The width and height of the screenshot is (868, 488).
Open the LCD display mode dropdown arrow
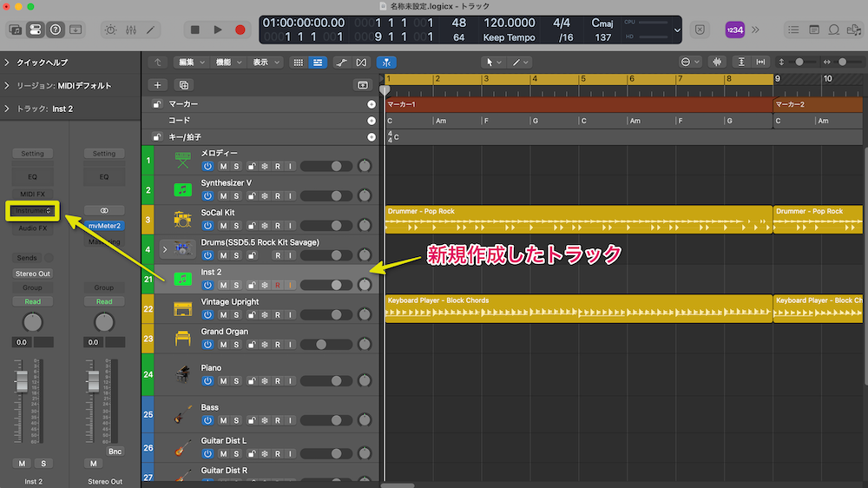tap(677, 30)
